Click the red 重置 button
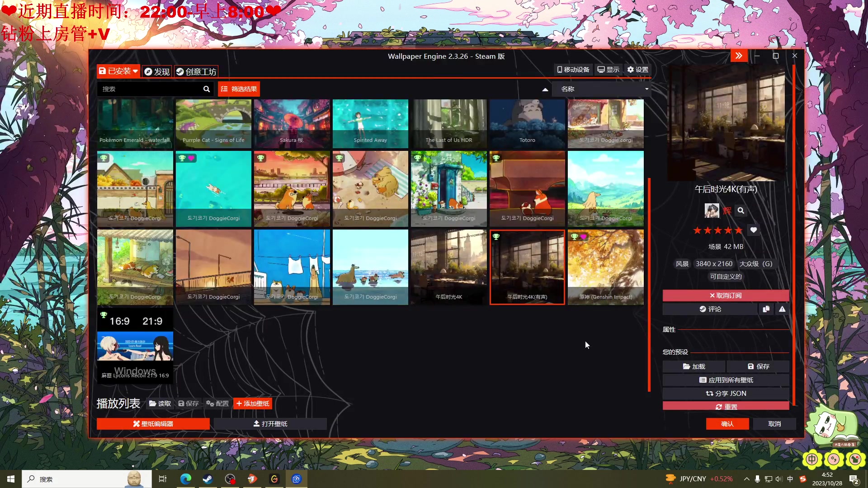This screenshot has height=488, width=868. [726, 406]
